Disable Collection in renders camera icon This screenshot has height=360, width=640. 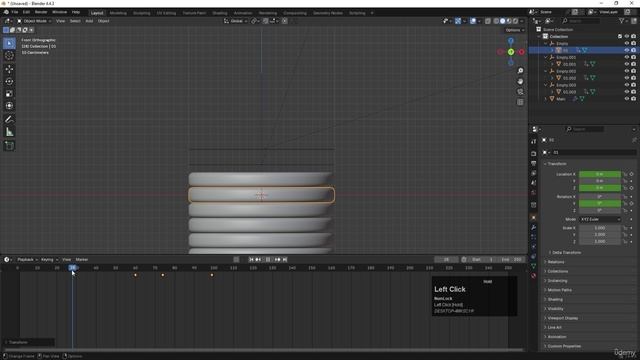coord(633,36)
